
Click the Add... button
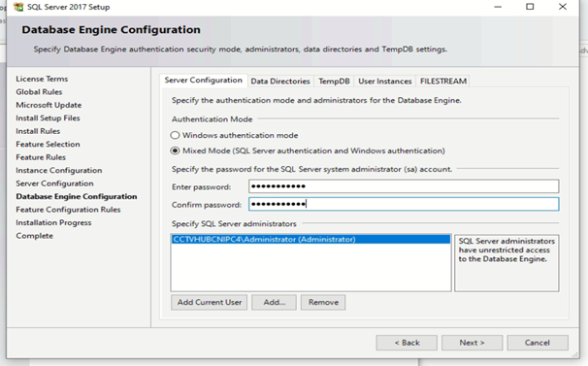[275, 302]
